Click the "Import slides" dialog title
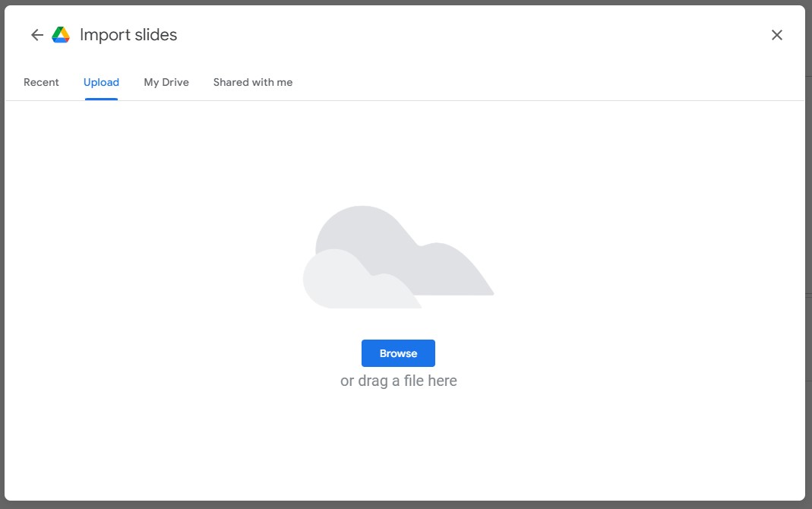 click(x=128, y=35)
